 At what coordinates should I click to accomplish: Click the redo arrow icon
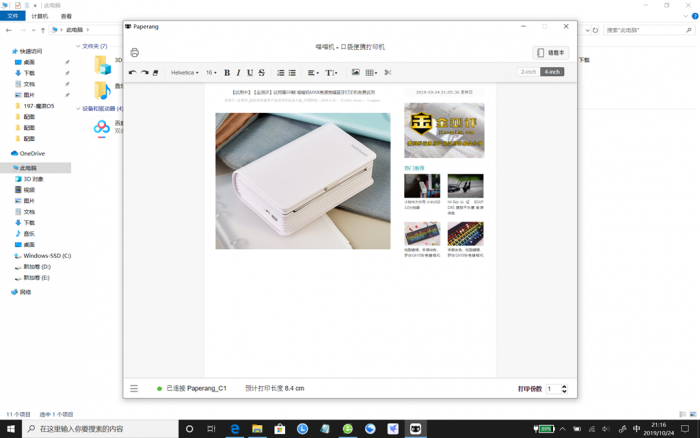tap(144, 73)
